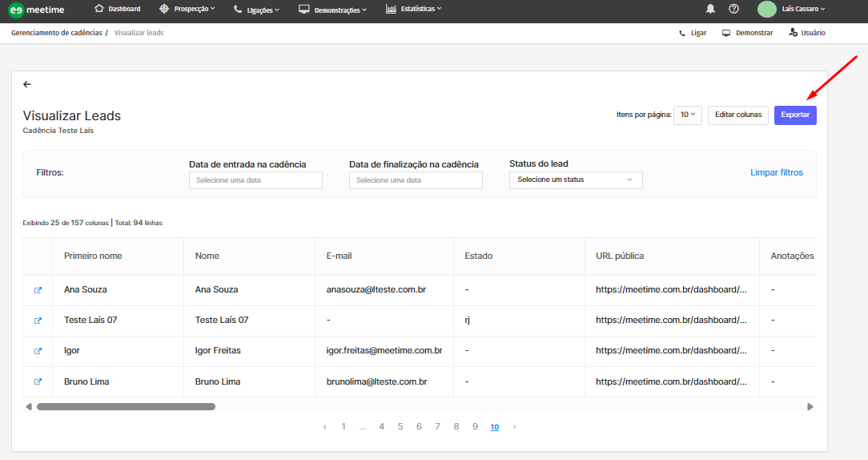Open Teste Laís 07 lead link icon
This screenshot has width=868, height=460.
[38, 321]
